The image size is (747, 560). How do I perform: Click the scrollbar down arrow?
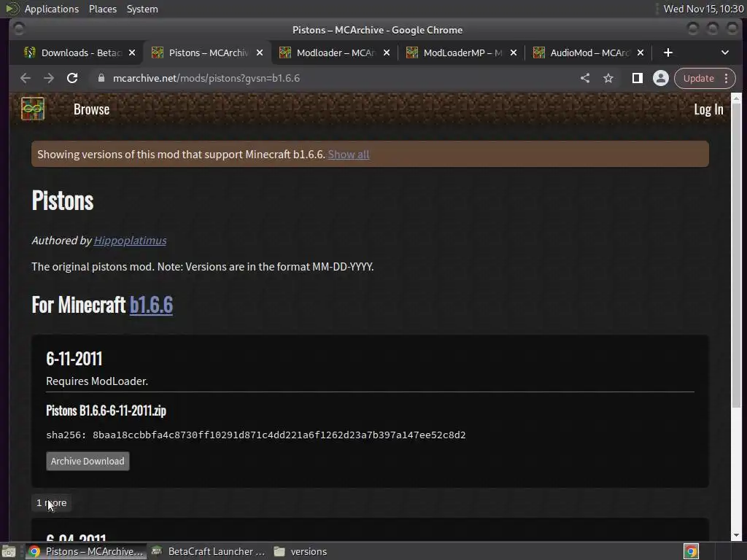click(x=736, y=535)
